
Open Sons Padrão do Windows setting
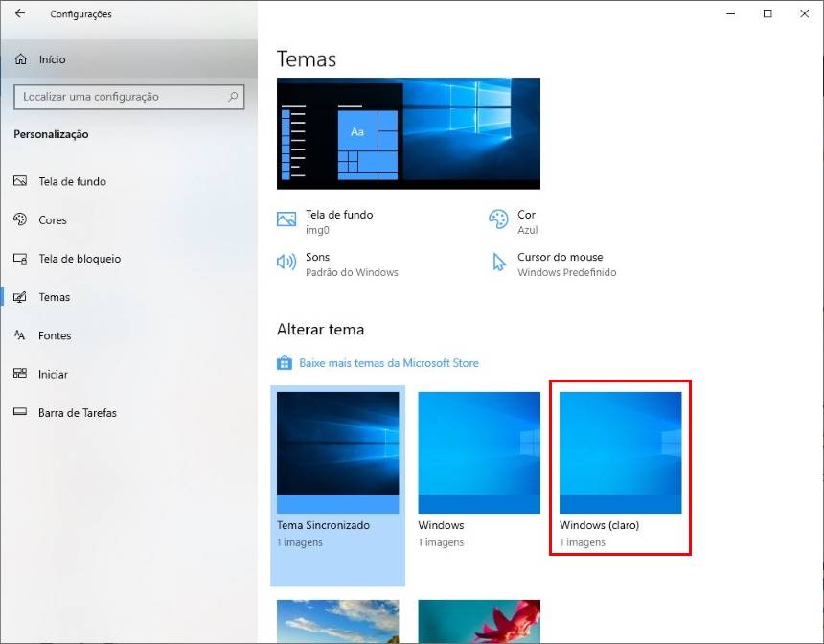click(x=337, y=264)
